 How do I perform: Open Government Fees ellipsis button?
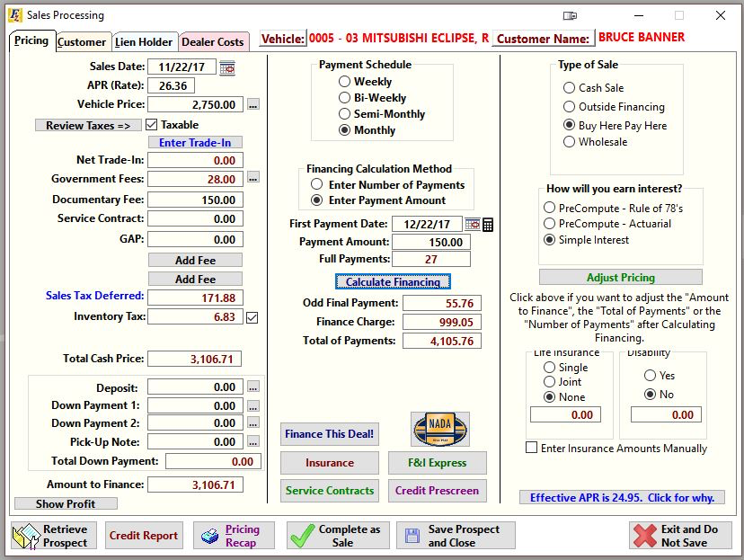point(253,179)
